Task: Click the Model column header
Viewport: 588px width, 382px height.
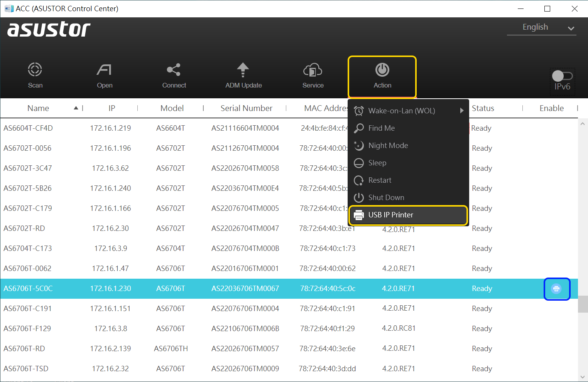Action: pyautogui.click(x=172, y=108)
